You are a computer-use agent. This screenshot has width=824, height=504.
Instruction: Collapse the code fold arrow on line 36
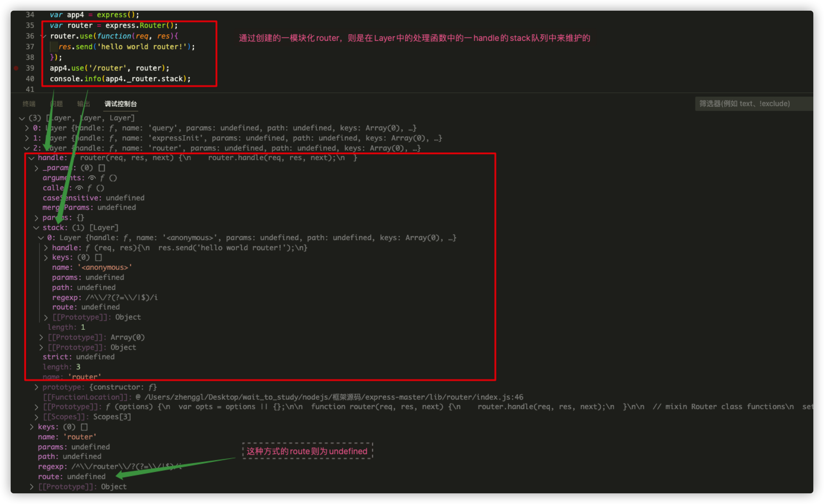coord(44,36)
